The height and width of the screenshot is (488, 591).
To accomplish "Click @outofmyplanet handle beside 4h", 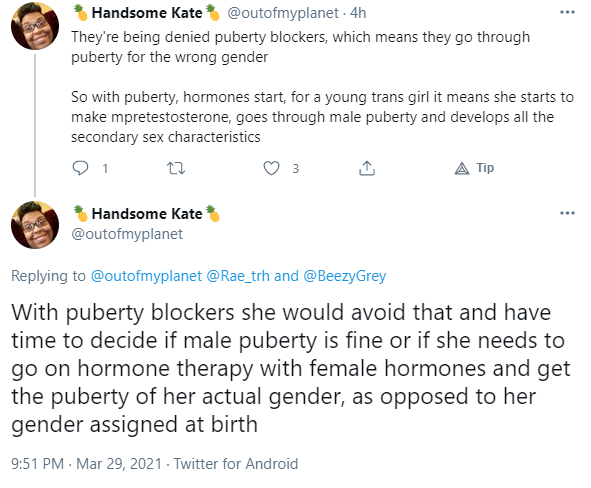I will click(283, 13).
